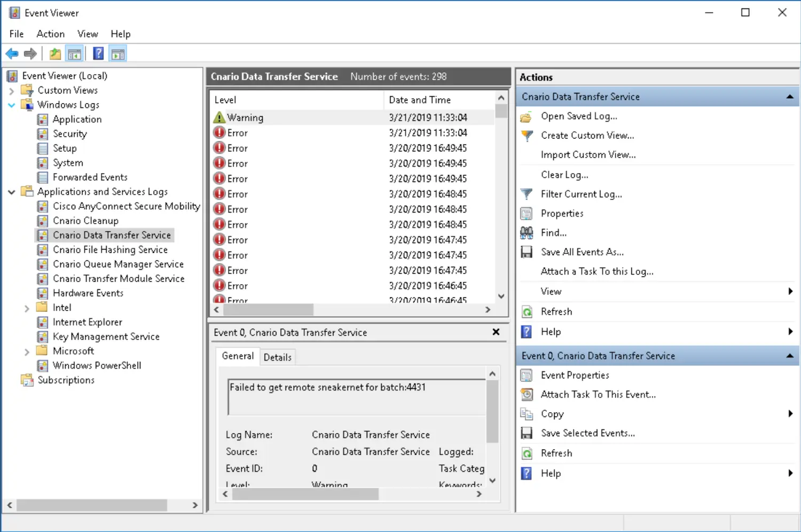The height and width of the screenshot is (532, 801).
Task: Click the console tree horizontal scrollbar right arrow
Action: 195,505
